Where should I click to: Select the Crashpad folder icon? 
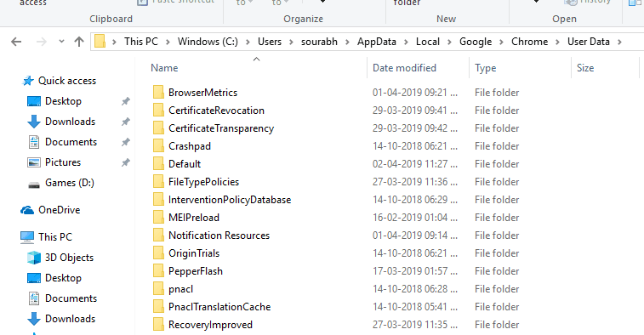[158, 145]
